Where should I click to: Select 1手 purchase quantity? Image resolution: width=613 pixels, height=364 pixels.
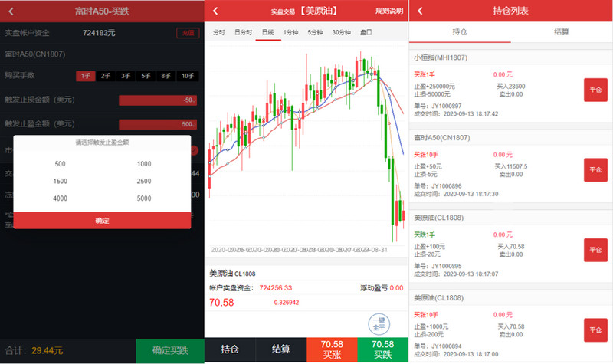pyautogui.click(x=86, y=76)
